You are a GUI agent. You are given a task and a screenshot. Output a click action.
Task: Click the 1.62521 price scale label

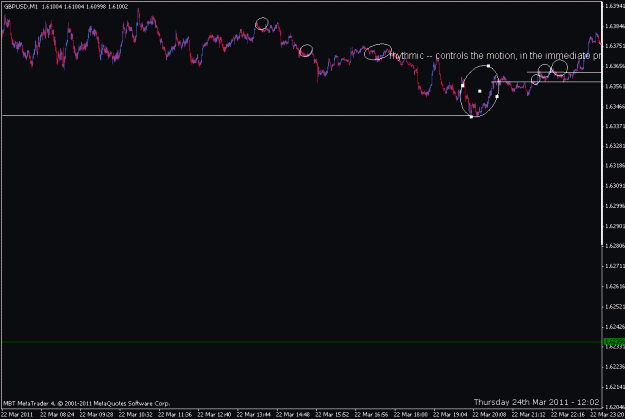615,307
